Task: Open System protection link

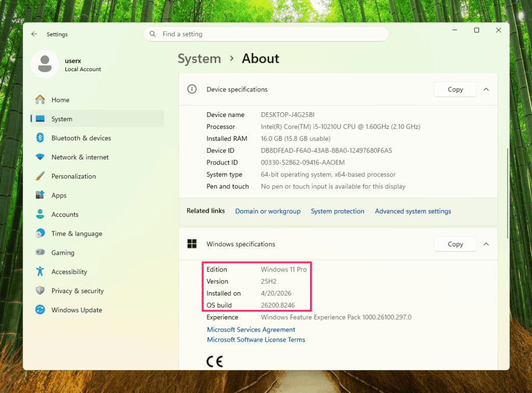Action: [338, 211]
